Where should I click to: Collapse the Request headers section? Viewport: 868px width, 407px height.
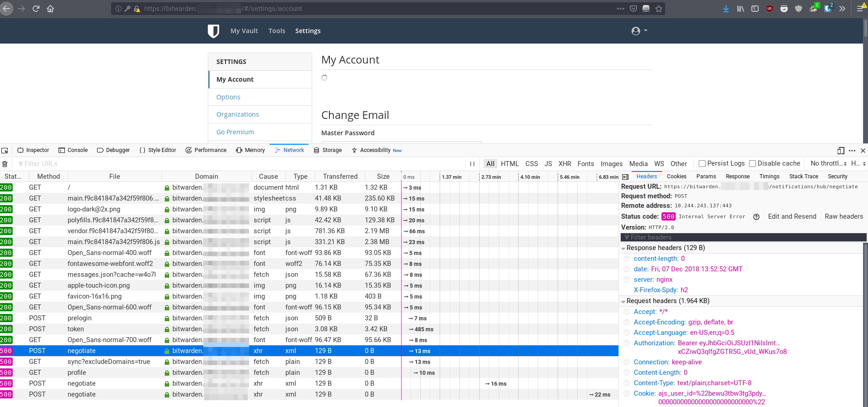(x=623, y=301)
